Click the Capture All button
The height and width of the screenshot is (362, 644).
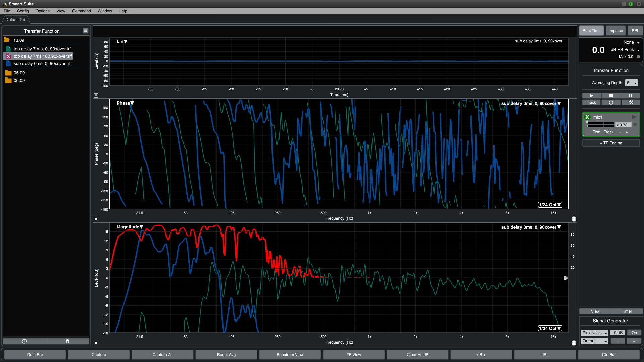tap(162, 355)
